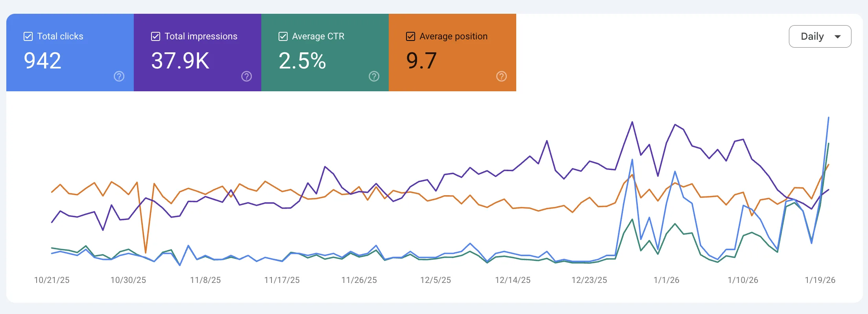Click the 1/19/26 date axis label

[x=820, y=280]
